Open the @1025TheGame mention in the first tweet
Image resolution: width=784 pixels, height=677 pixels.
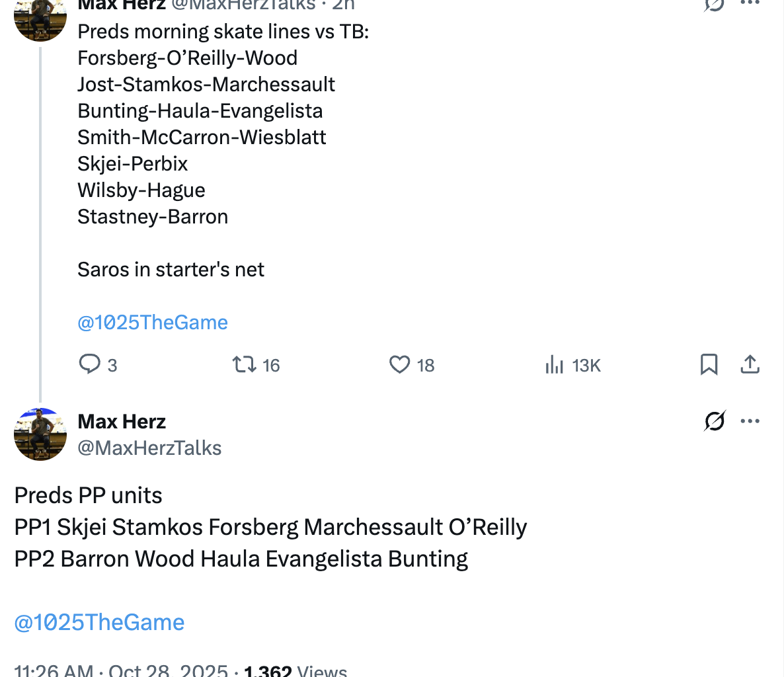click(153, 322)
